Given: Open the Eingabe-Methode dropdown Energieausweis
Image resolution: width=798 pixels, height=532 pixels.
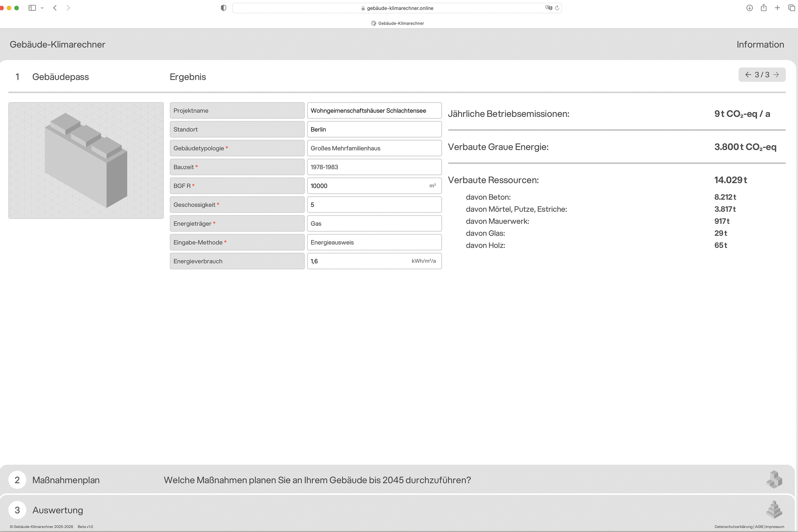Looking at the screenshot, I should pyautogui.click(x=374, y=242).
